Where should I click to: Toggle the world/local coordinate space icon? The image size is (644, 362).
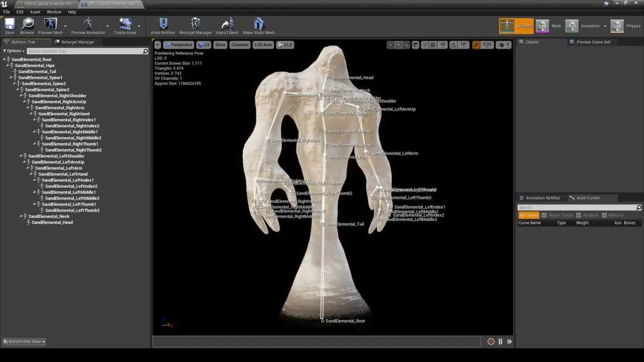[415, 45]
